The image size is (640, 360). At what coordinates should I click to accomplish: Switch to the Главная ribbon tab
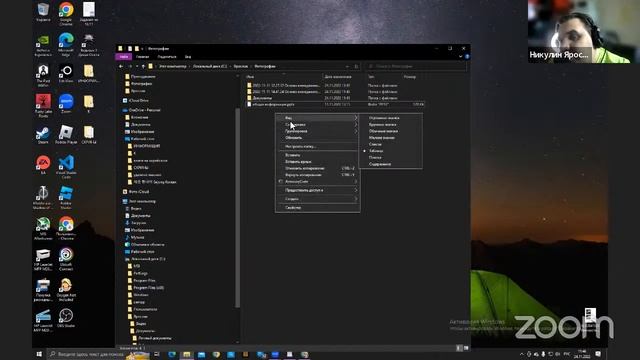coord(142,57)
